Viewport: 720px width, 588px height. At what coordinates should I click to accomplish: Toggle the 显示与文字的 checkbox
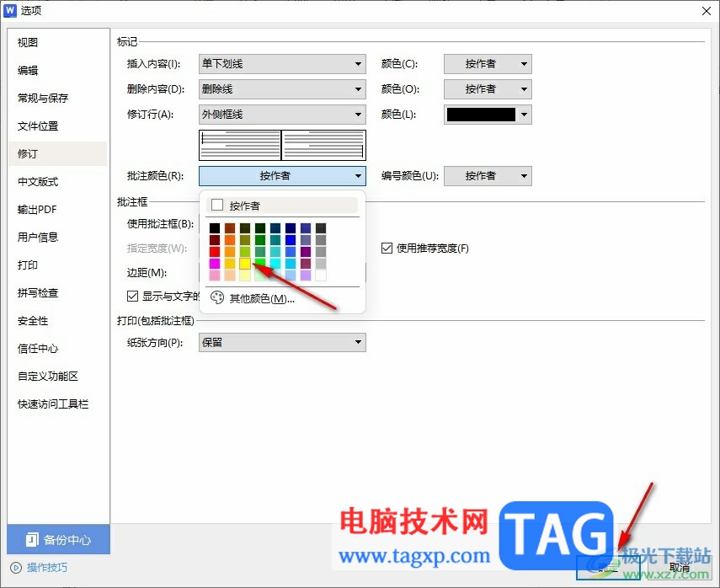pyautogui.click(x=132, y=297)
